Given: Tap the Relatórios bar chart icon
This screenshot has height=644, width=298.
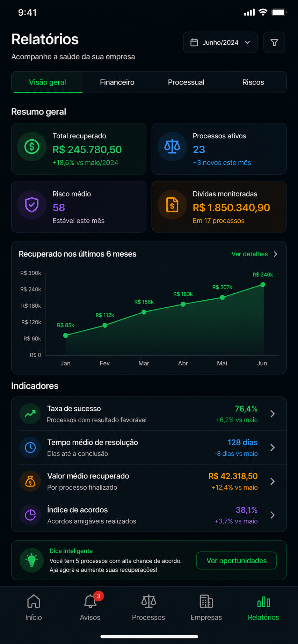Looking at the screenshot, I should click(263, 601).
